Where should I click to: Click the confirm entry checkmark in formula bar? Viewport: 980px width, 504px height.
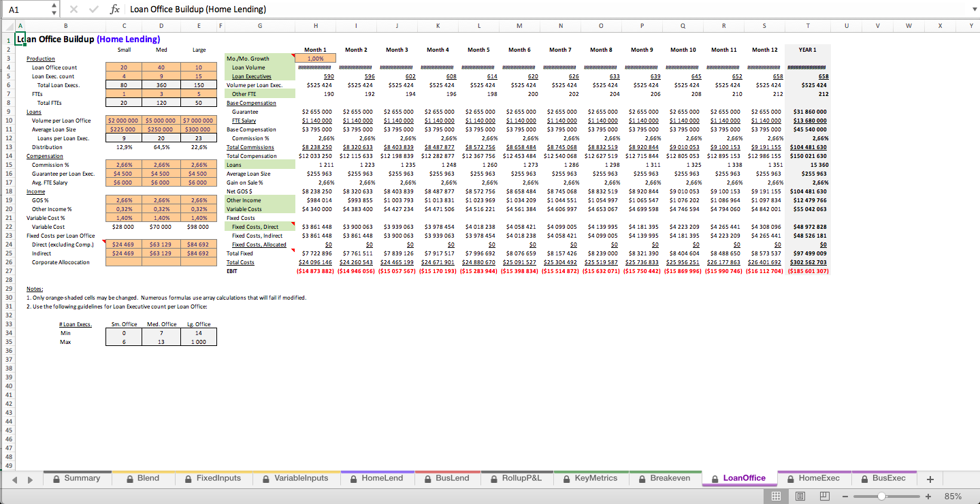pos(93,10)
